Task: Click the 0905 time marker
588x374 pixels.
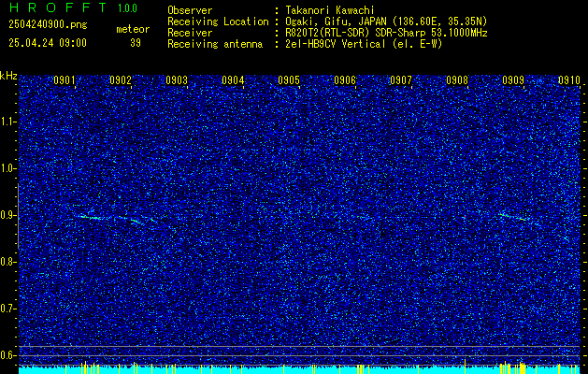Action: [x=289, y=79]
